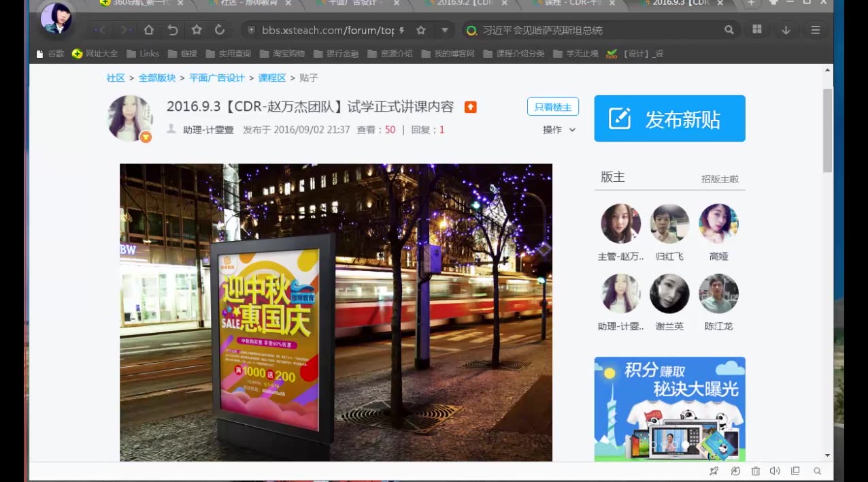This screenshot has height=482, width=868.
Task: Click the browser search/magnifier icon in toolbar
Action: pos(729,30)
